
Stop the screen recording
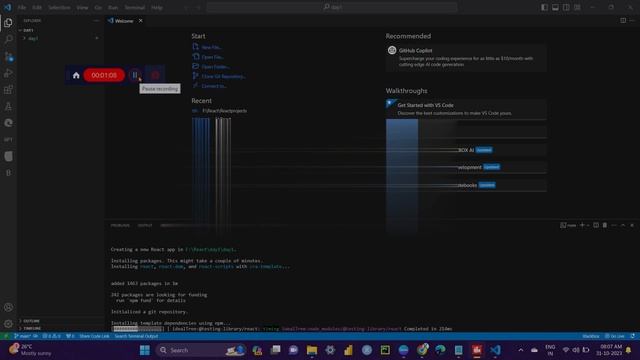155,75
